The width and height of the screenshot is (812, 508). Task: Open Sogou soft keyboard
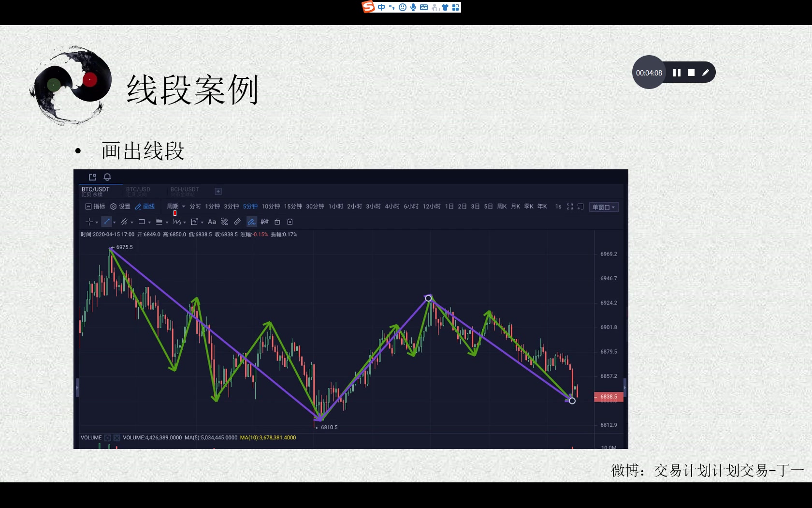tap(424, 7)
